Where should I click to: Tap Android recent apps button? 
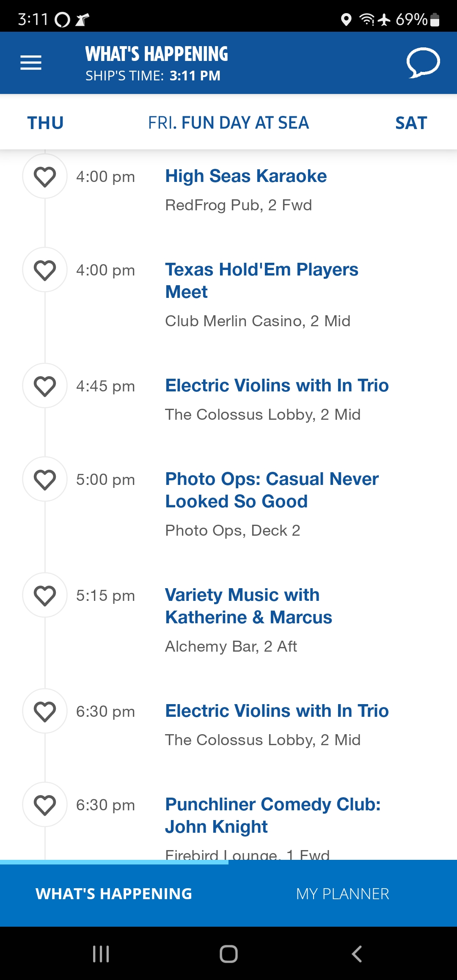click(x=101, y=954)
